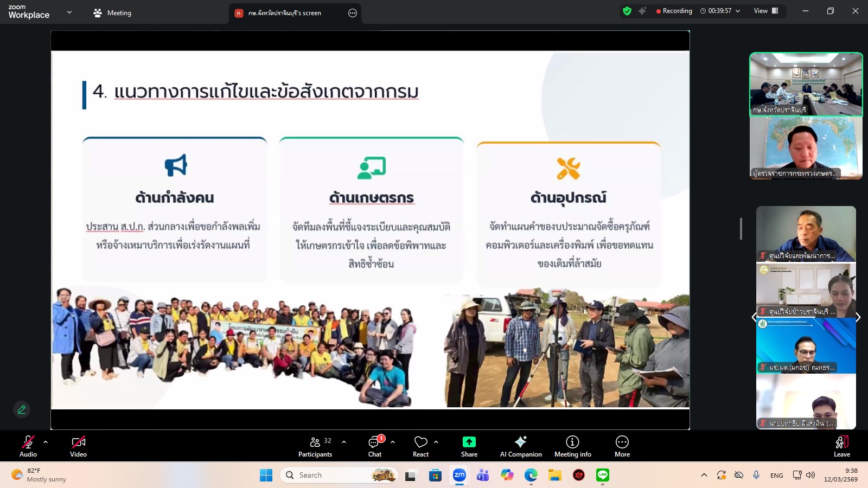Click the green Share button

(x=468, y=446)
